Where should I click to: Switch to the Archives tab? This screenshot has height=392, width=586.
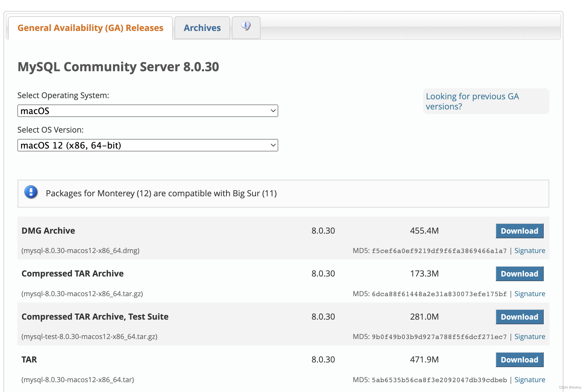click(x=202, y=28)
